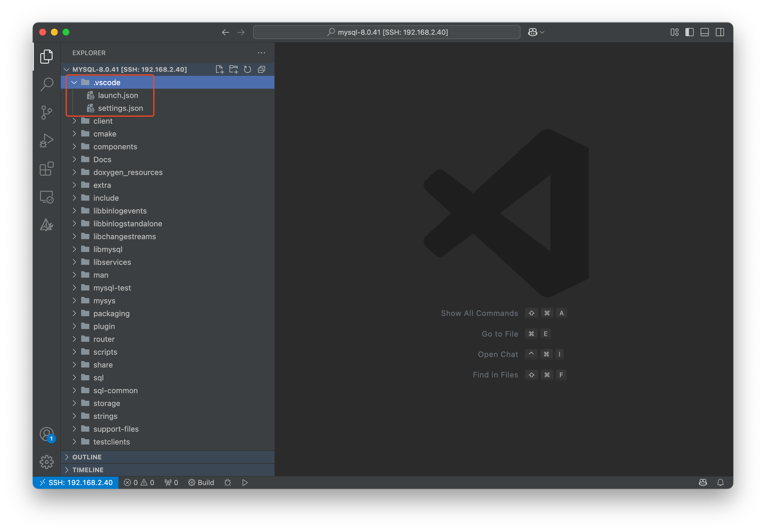Select the share folder
Screen dimensions: 766x532
tap(168, 365)
